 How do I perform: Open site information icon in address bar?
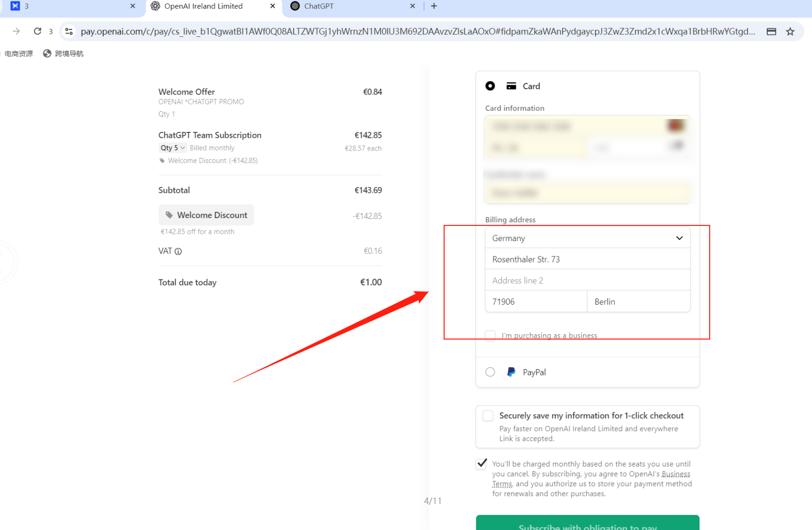coord(69,31)
